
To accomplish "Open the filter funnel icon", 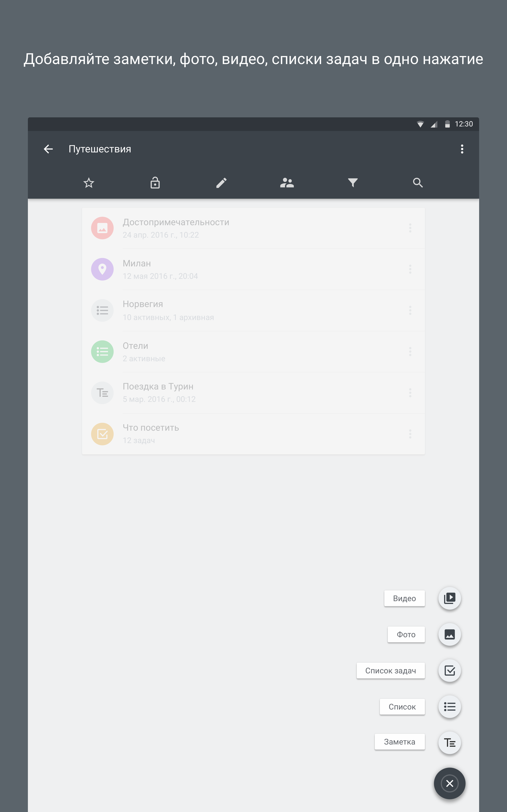I will (x=353, y=182).
